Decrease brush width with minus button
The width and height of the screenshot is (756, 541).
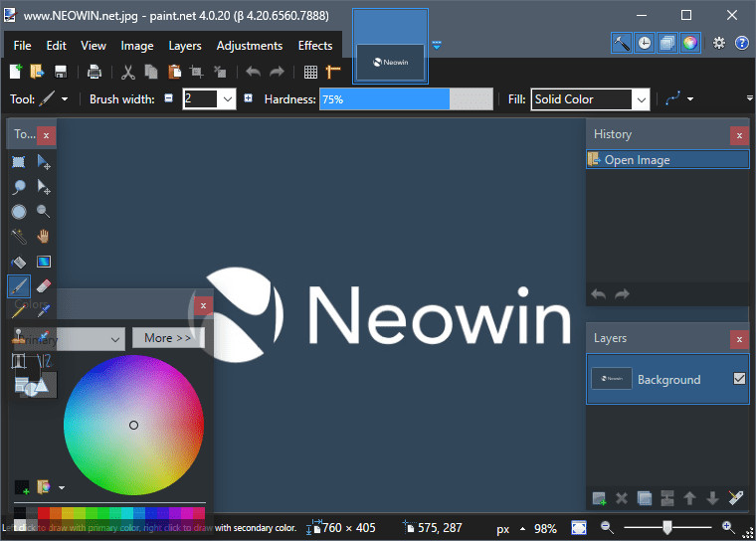click(x=168, y=98)
